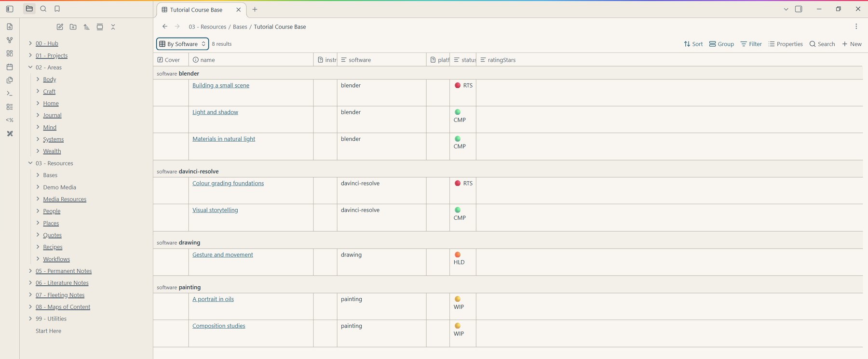Navigate back with the left arrow
Image resolution: width=868 pixels, height=359 pixels.
pos(165,27)
